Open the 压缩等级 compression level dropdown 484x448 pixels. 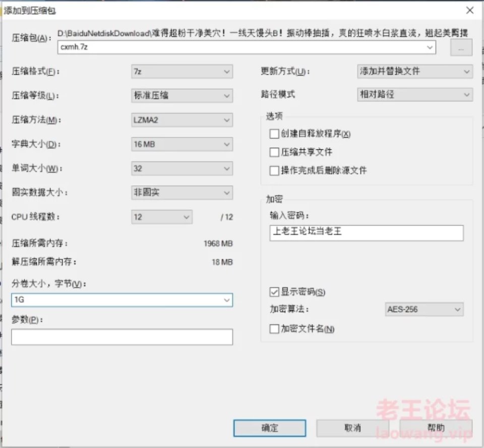click(x=227, y=95)
